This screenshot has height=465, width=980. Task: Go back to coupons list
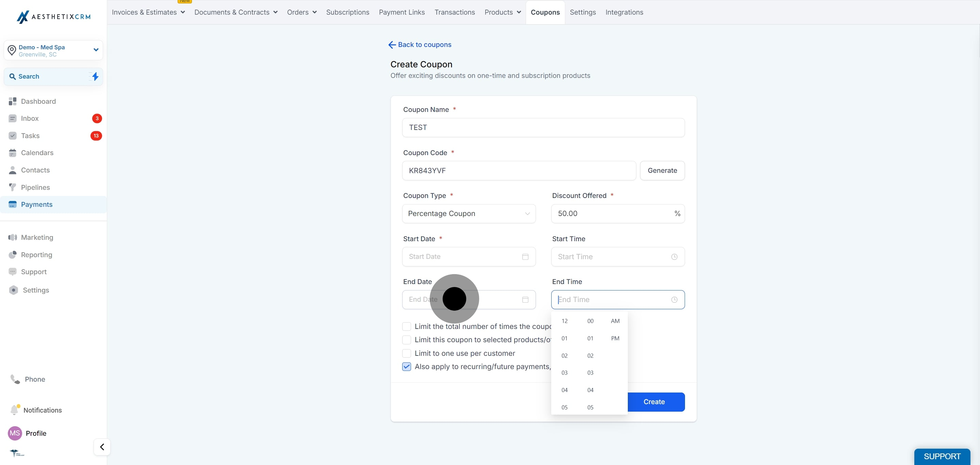[x=419, y=45]
